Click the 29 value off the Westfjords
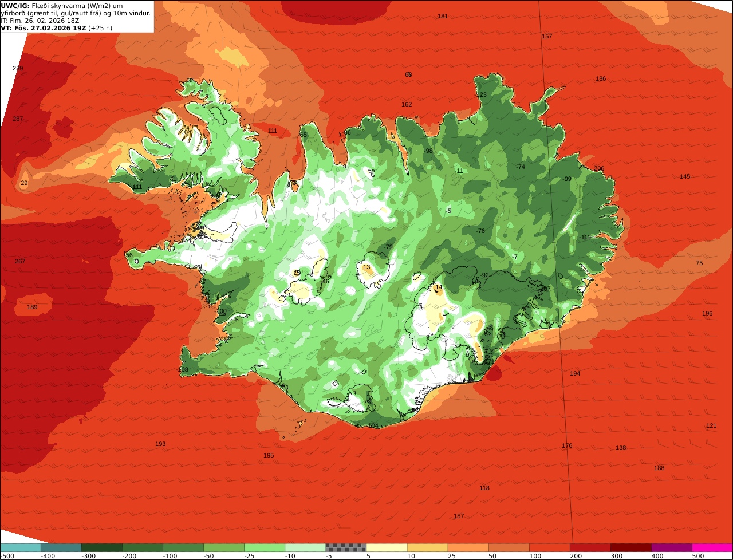Viewport: 733px width, 560px height. click(24, 183)
